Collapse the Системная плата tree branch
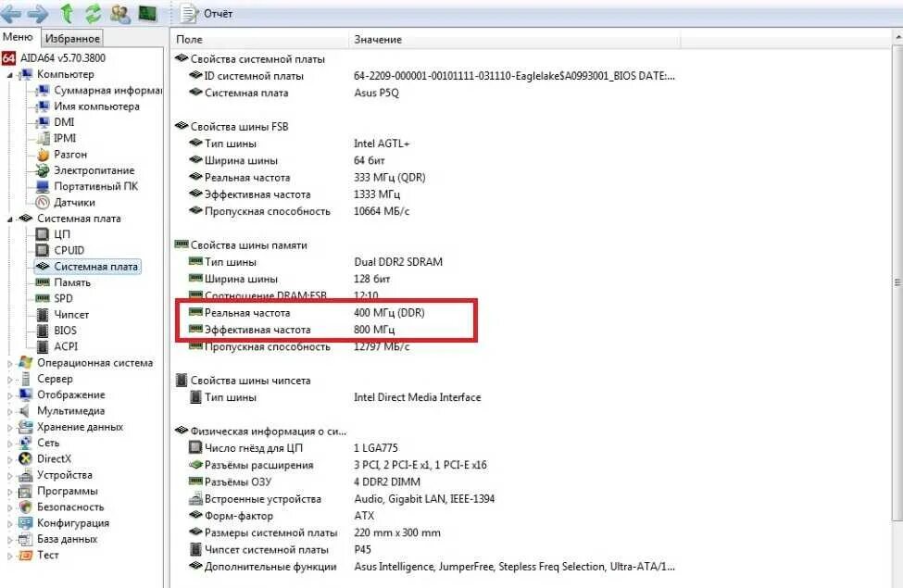903x588 pixels. [x=10, y=219]
